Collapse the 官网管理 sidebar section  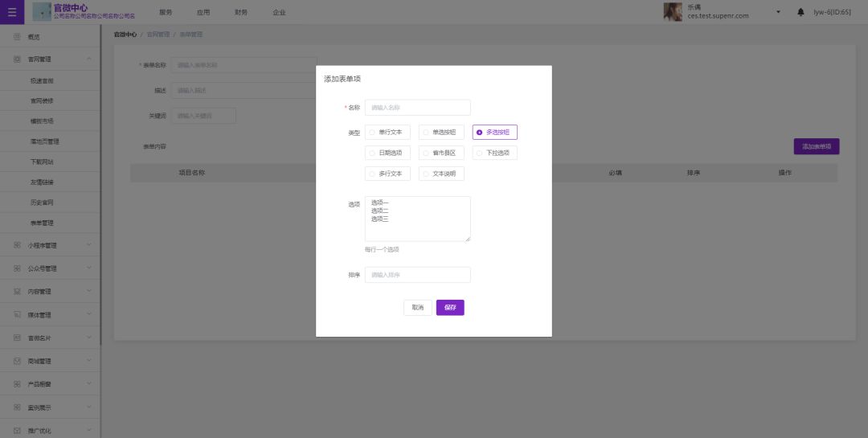(88, 59)
